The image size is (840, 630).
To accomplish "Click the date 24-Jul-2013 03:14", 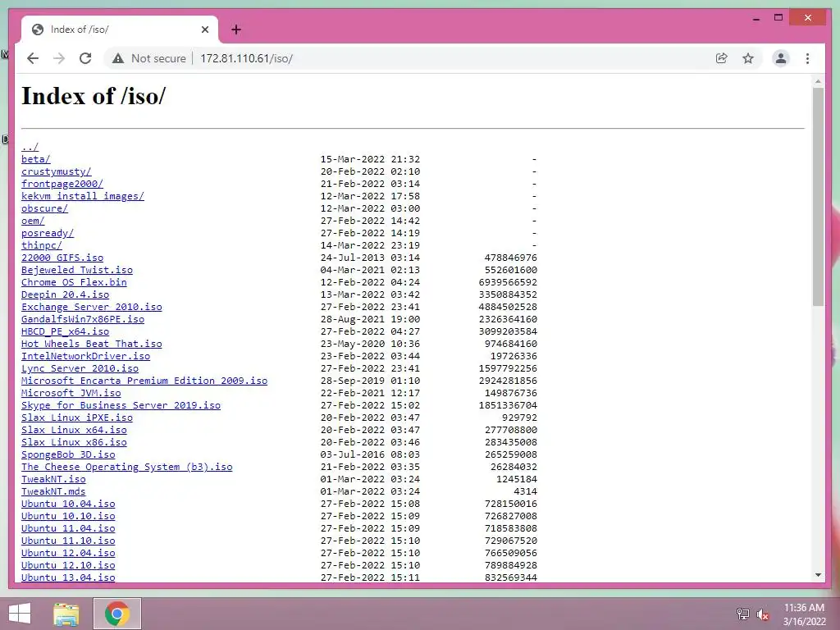I will (x=370, y=258).
